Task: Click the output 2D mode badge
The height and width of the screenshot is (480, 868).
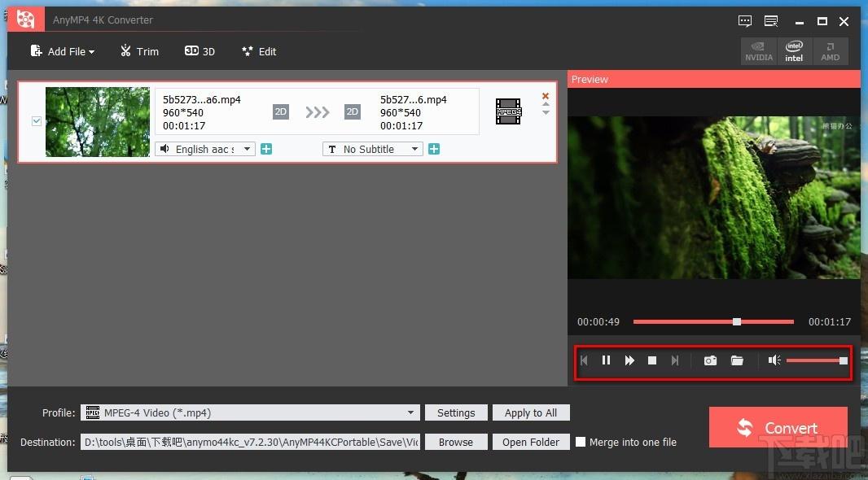Action: pyautogui.click(x=352, y=111)
